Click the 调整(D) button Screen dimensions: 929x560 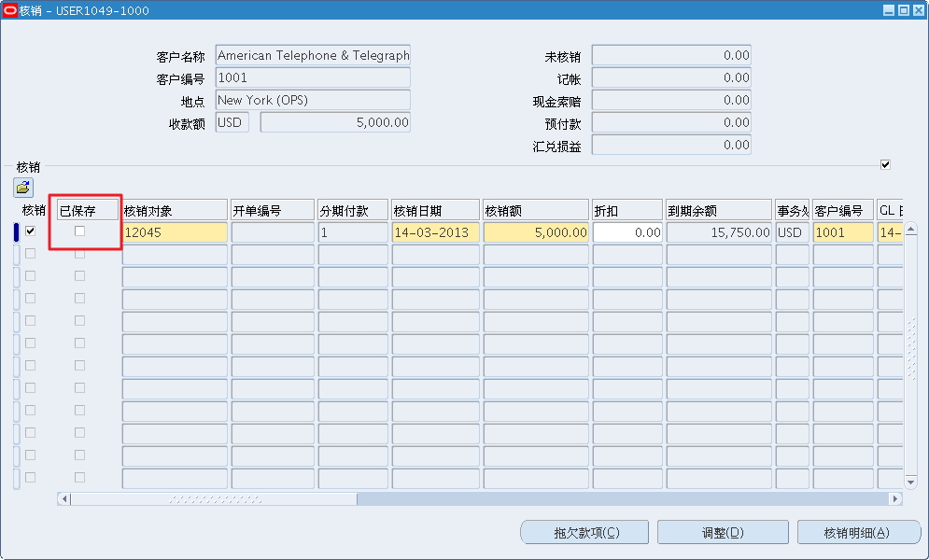(x=723, y=532)
